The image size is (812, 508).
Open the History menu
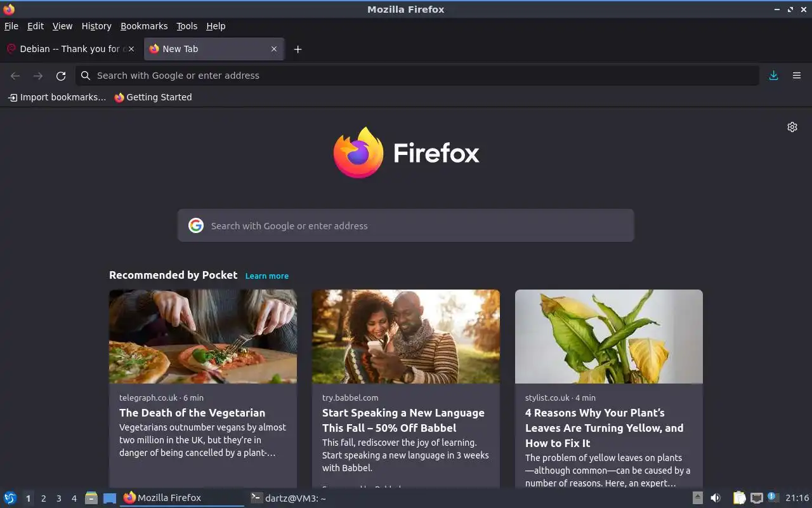point(96,26)
